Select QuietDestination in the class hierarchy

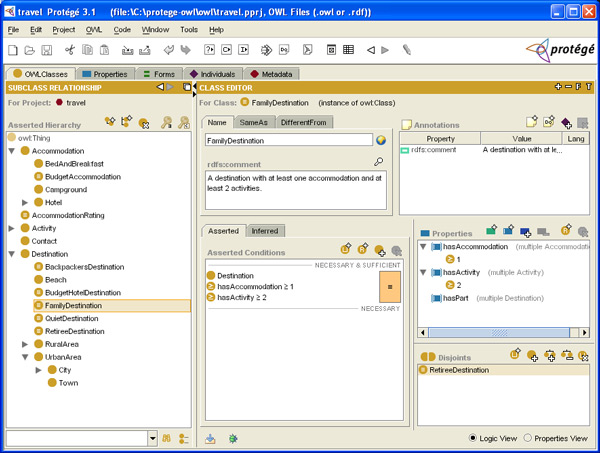73,318
